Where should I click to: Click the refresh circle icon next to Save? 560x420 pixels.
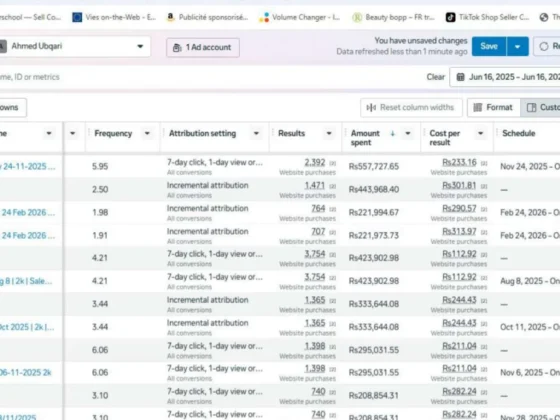click(543, 46)
